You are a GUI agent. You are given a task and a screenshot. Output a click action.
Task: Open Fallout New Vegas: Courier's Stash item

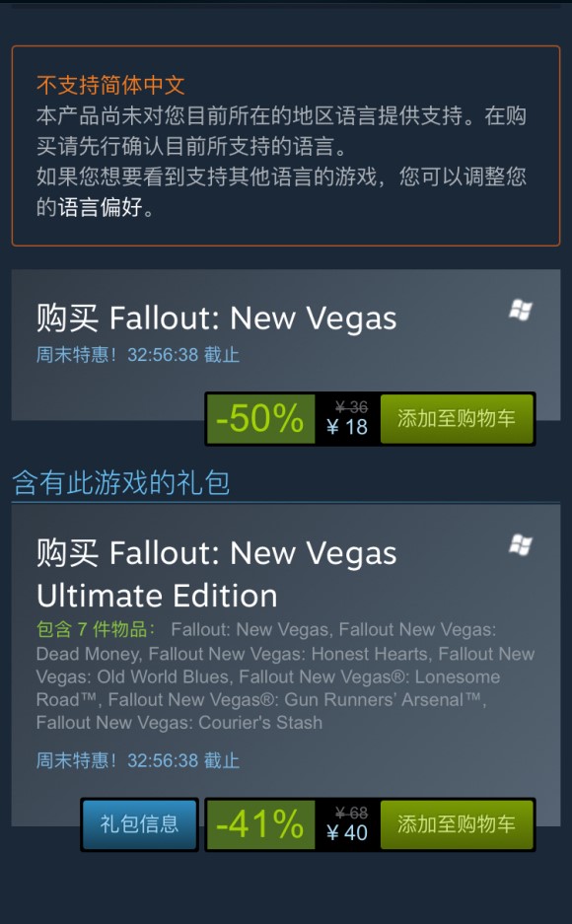click(179, 723)
